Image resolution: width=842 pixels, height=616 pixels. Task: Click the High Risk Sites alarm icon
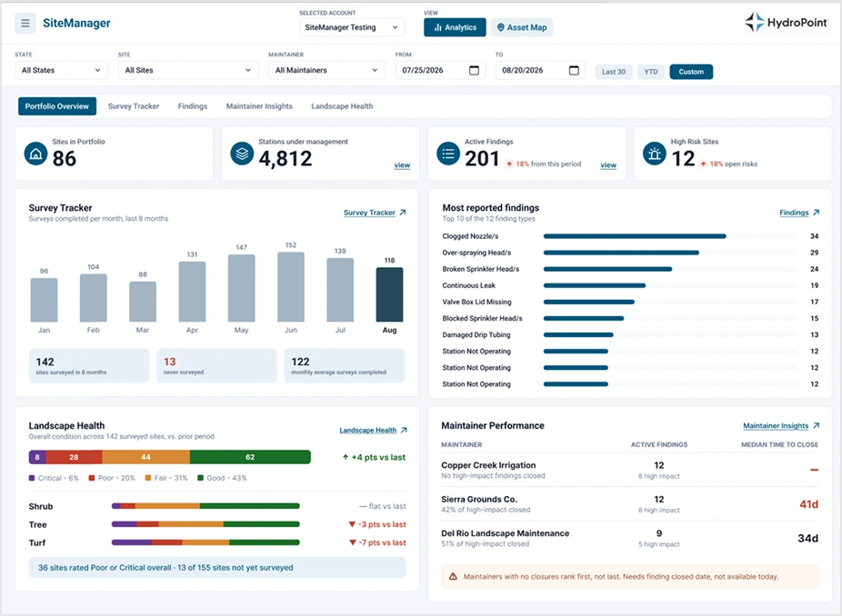[655, 154]
